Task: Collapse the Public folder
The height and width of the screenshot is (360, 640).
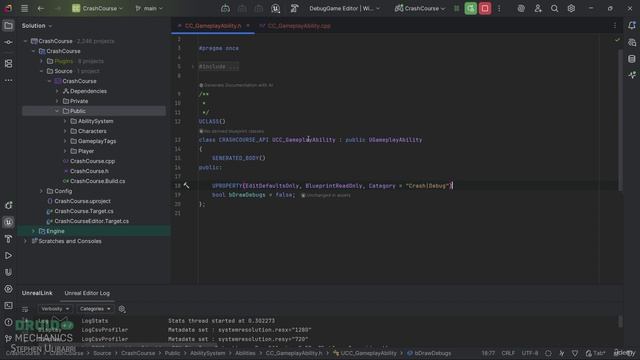Action: (x=57, y=111)
